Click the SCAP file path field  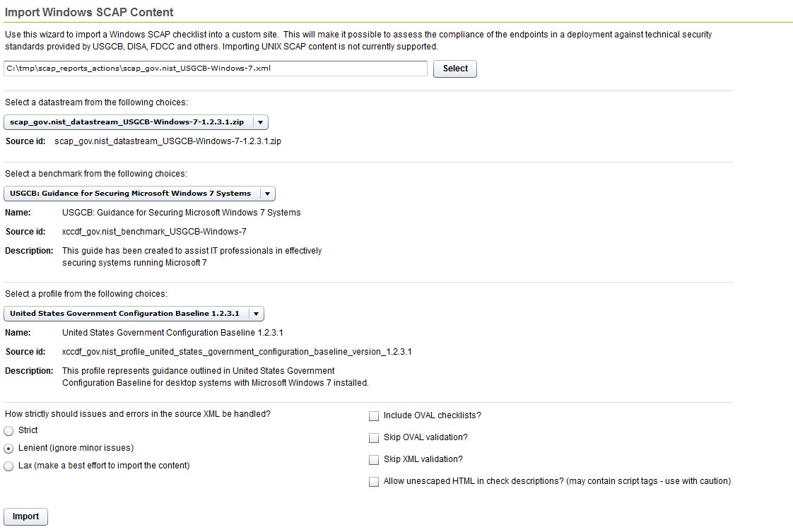click(216, 69)
